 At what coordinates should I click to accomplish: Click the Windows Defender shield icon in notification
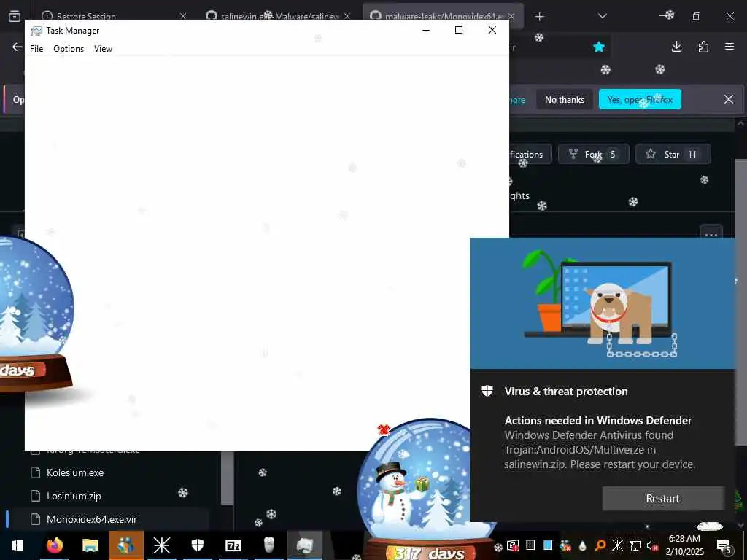pyautogui.click(x=487, y=392)
